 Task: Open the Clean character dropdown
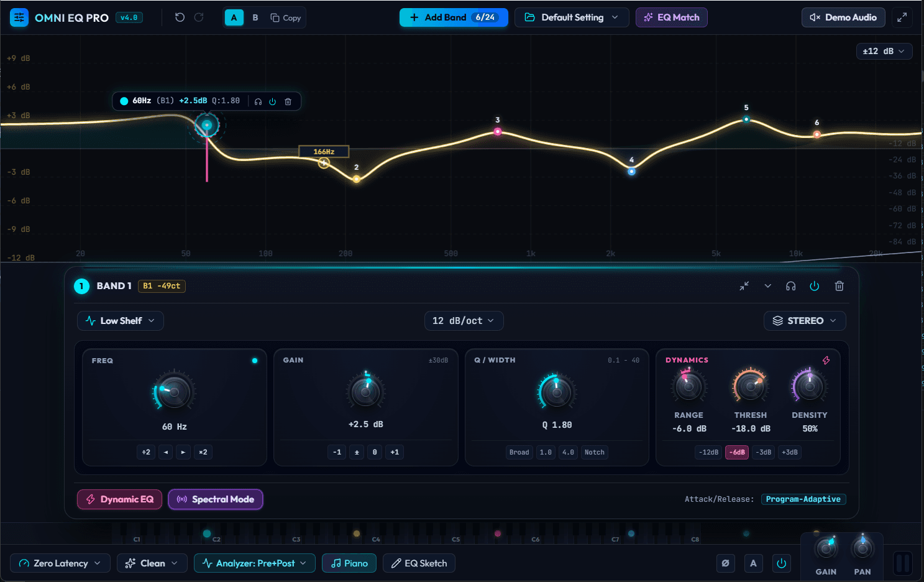152,563
